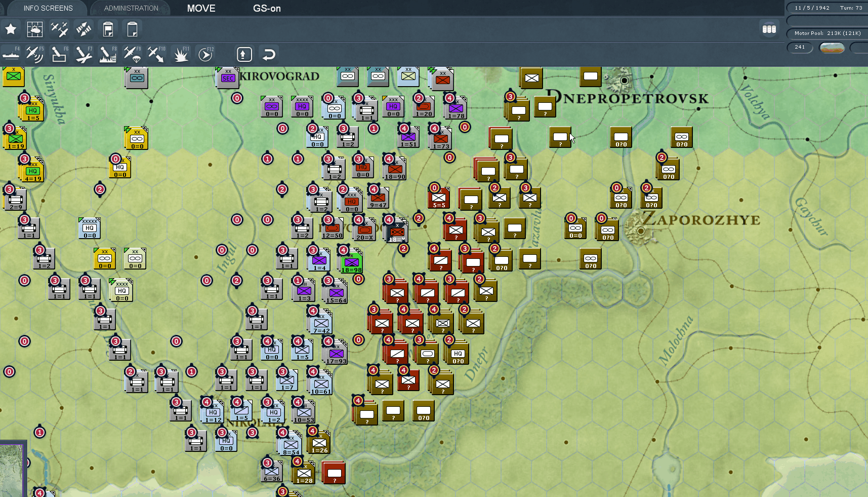Select the unit marked 18=90
The image size is (868, 497).
(x=395, y=169)
